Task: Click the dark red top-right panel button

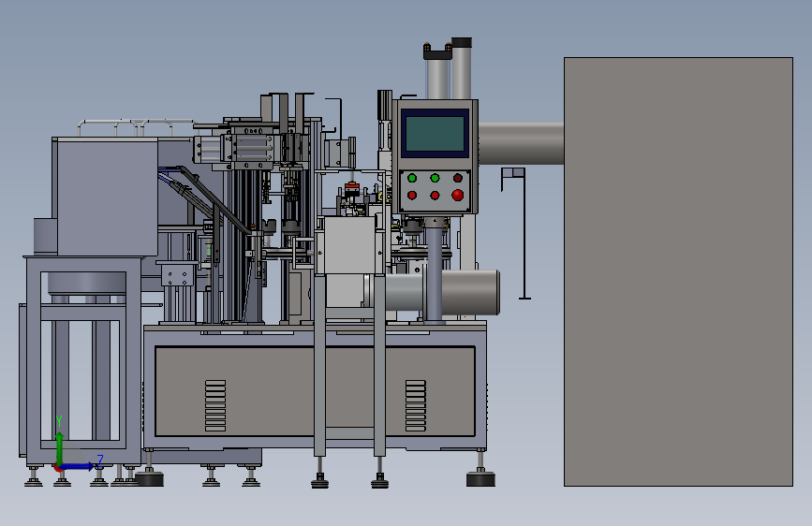Action: [457, 178]
